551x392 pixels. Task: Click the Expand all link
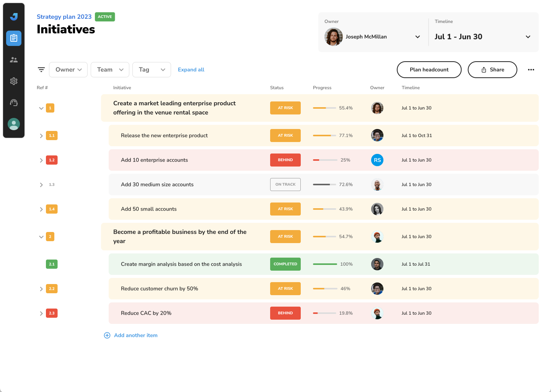coord(191,70)
